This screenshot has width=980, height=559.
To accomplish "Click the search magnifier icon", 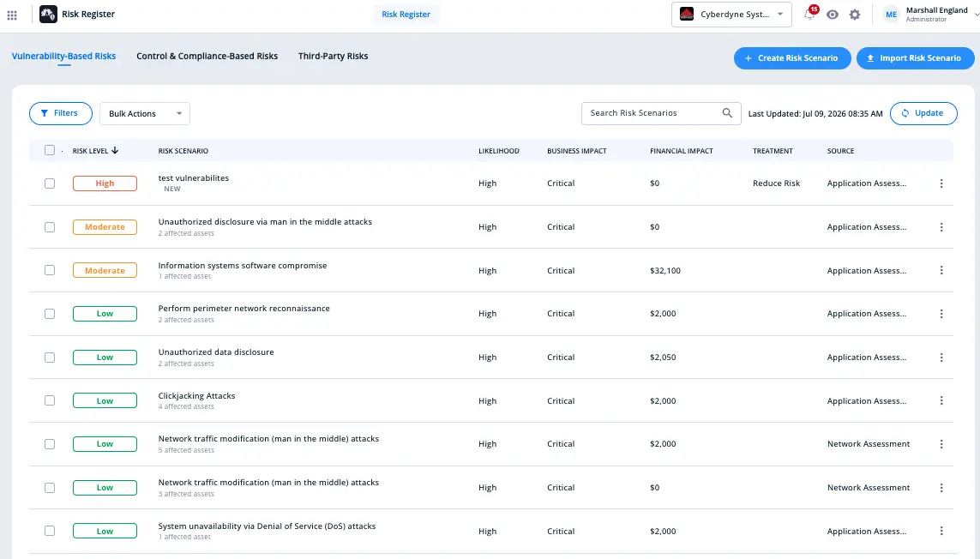I will [x=727, y=113].
